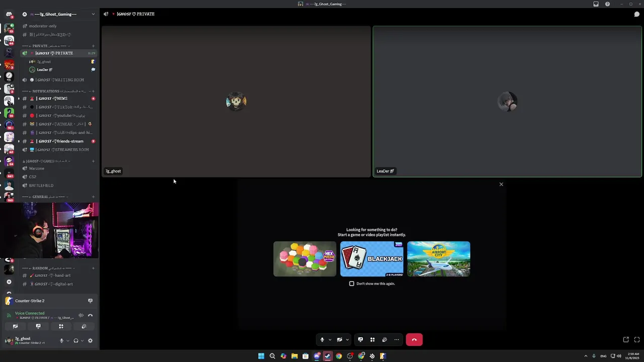Join the CS2 voice channel
The image size is (644, 362).
(58, 177)
